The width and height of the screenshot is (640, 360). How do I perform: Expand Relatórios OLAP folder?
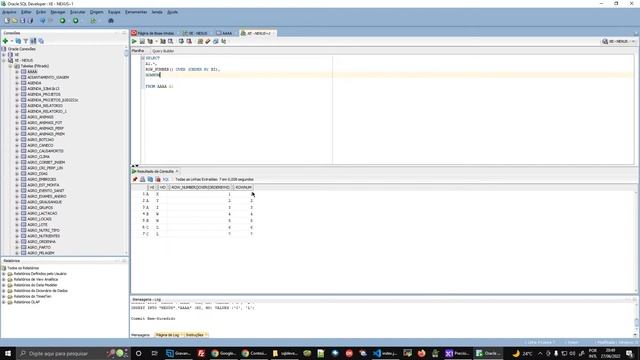click(4, 302)
